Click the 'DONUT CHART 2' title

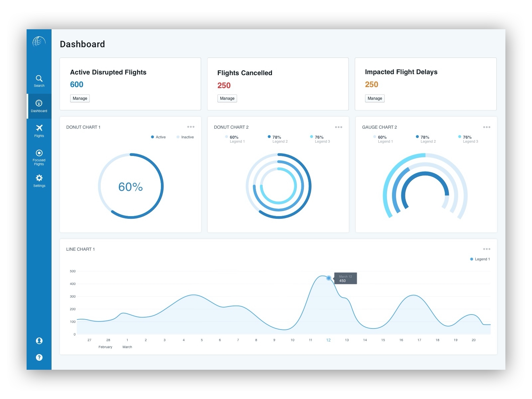click(x=231, y=127)
